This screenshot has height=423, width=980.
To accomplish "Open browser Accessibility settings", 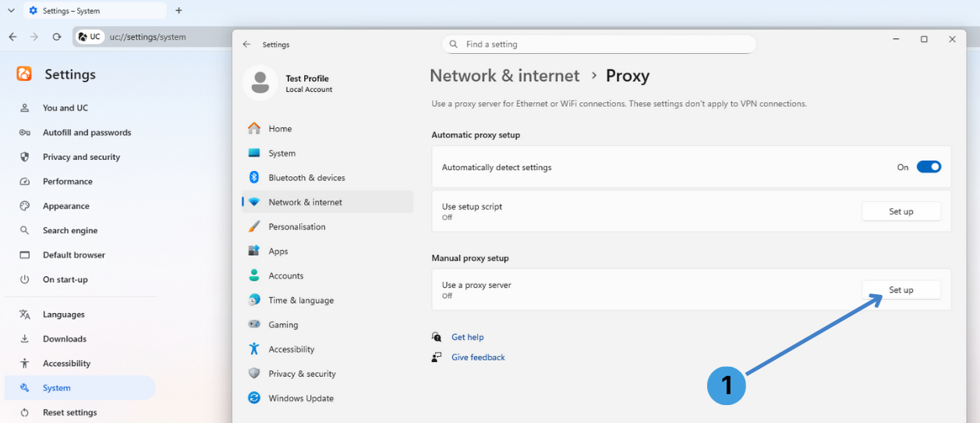I will tap(80, 364).
